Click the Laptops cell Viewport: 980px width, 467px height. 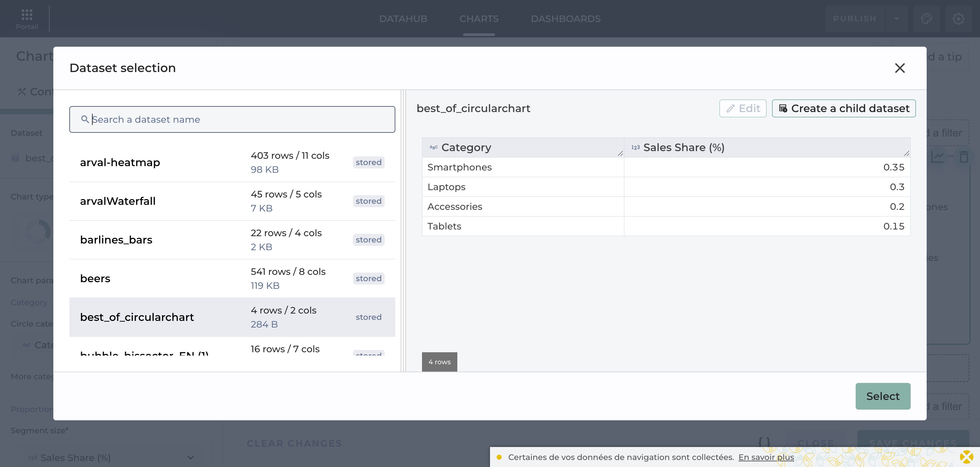point(523,187)
